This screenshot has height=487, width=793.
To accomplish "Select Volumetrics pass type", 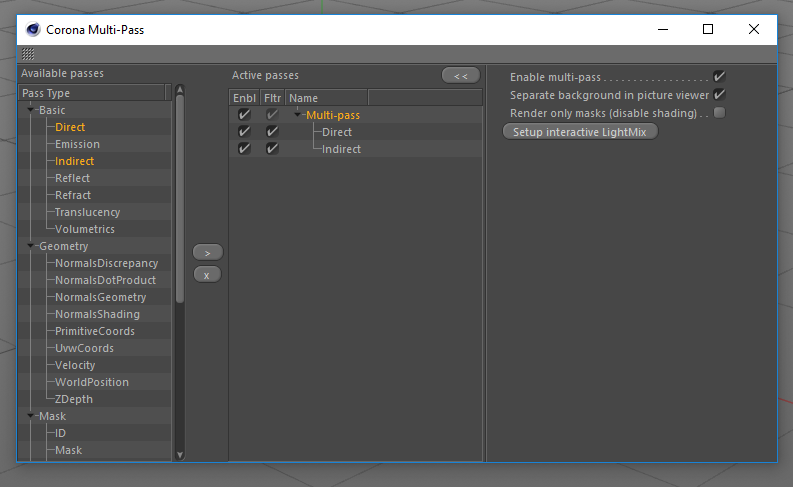I will pyautogui.click(x=85, y=229).
